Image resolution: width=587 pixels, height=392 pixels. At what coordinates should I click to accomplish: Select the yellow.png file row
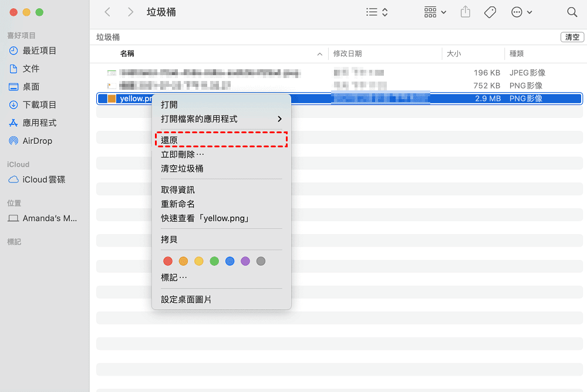[x=339, y=99]
